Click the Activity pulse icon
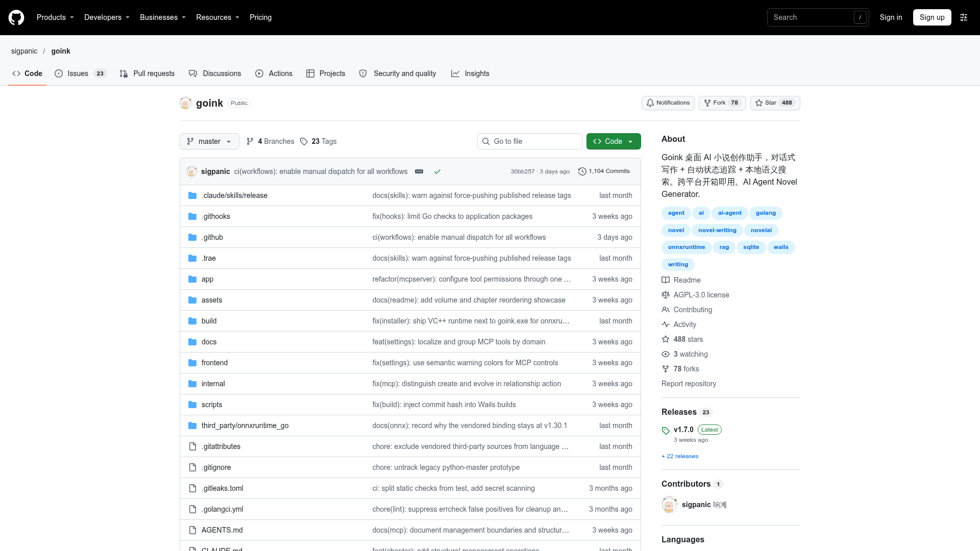 pos(666,324)
